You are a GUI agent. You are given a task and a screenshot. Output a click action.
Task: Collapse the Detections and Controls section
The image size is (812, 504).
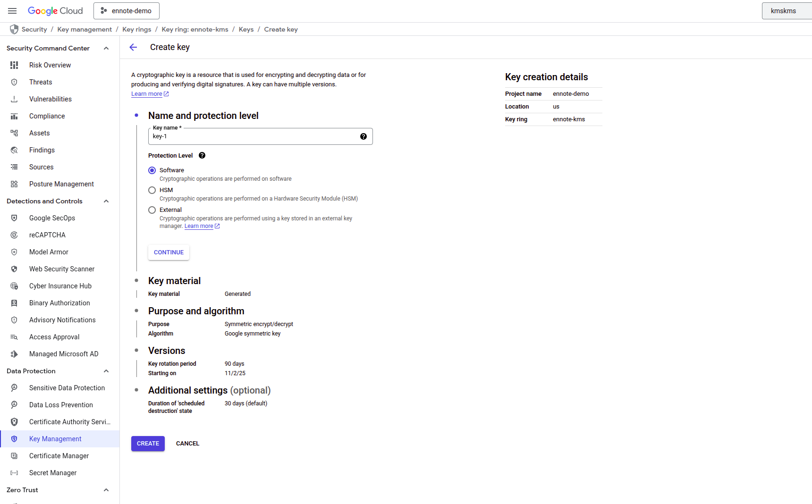tap(106, 201)
